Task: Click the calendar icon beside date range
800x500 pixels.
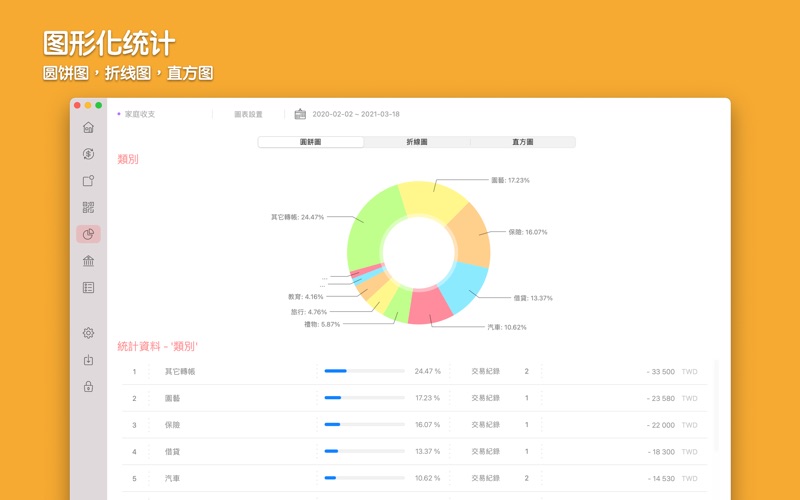Action: pos(300,114)
